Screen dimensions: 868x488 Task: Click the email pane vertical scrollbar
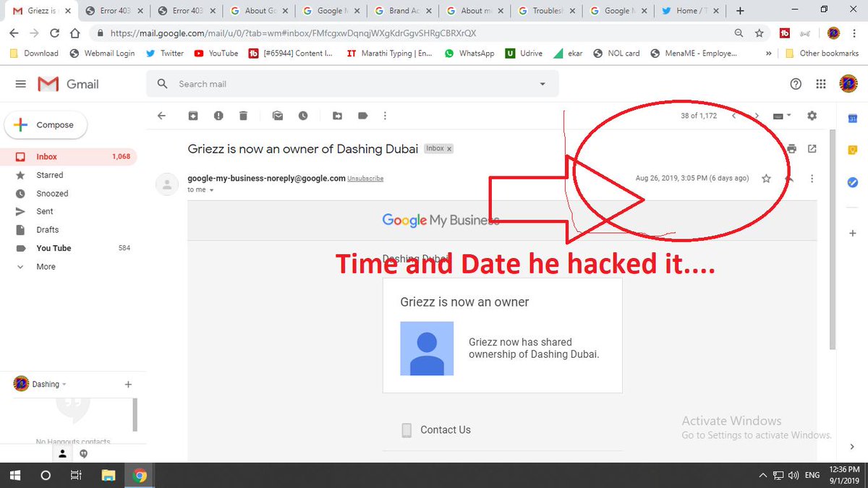click(831, 239)
